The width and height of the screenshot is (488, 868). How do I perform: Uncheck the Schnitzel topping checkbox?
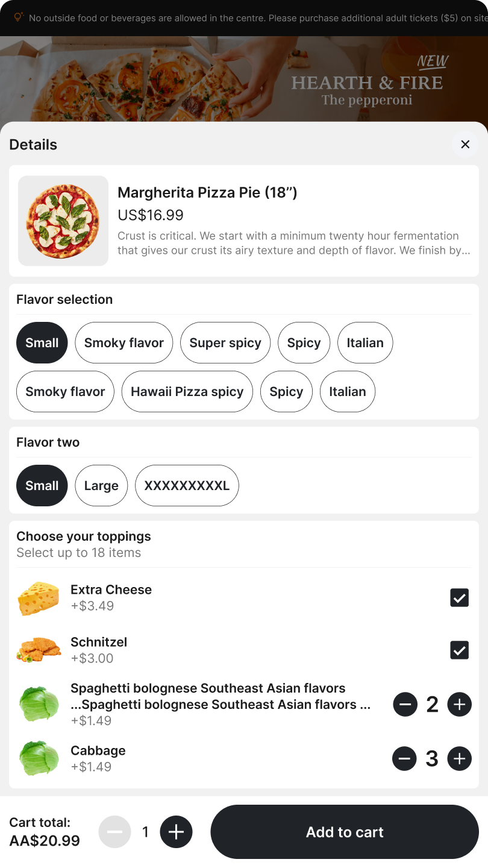pyautogui.click(x=460, y=650)
